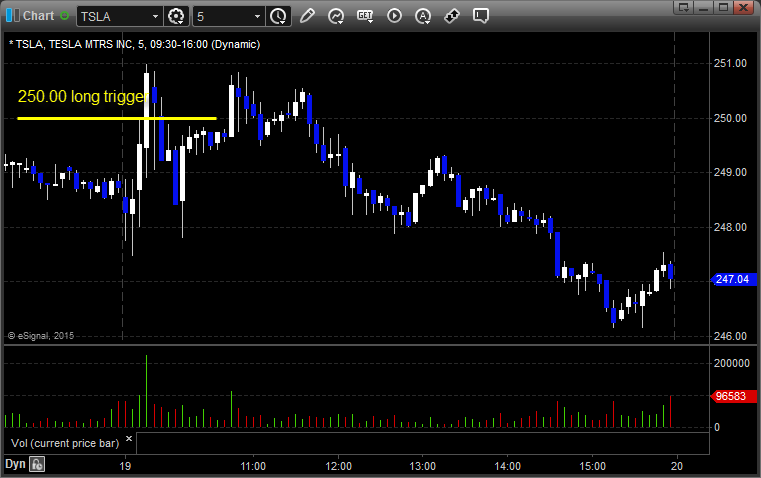Click the Dyn lock icon

37,464
